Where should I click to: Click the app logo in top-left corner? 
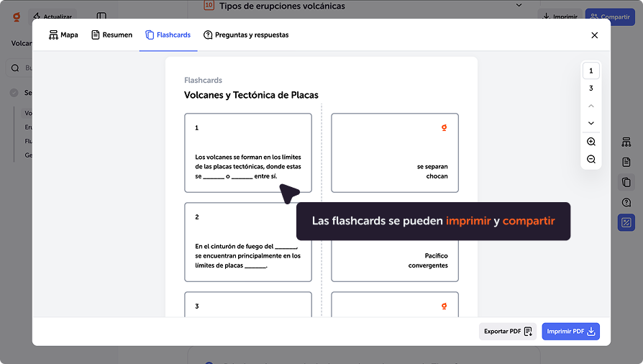pyautogui.click(x=17, y=17)
